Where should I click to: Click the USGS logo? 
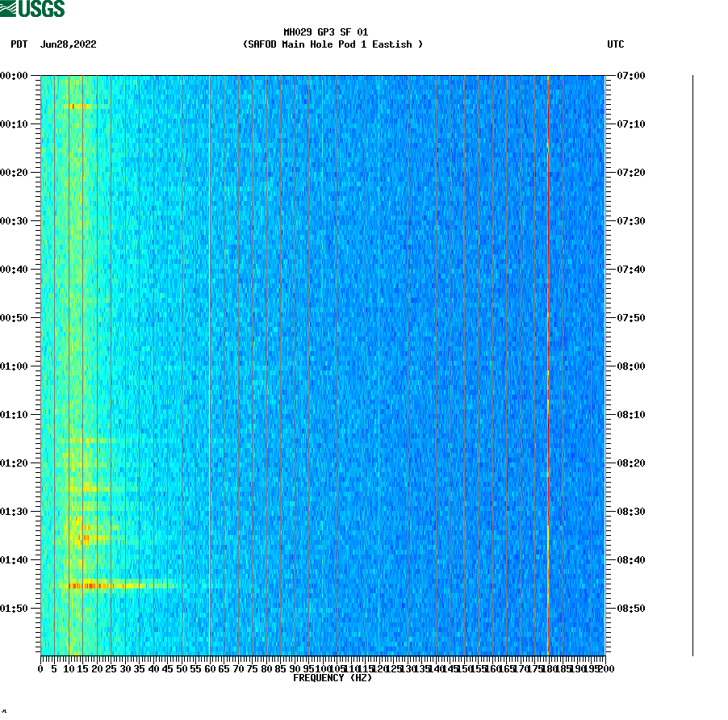click(32, 9)
